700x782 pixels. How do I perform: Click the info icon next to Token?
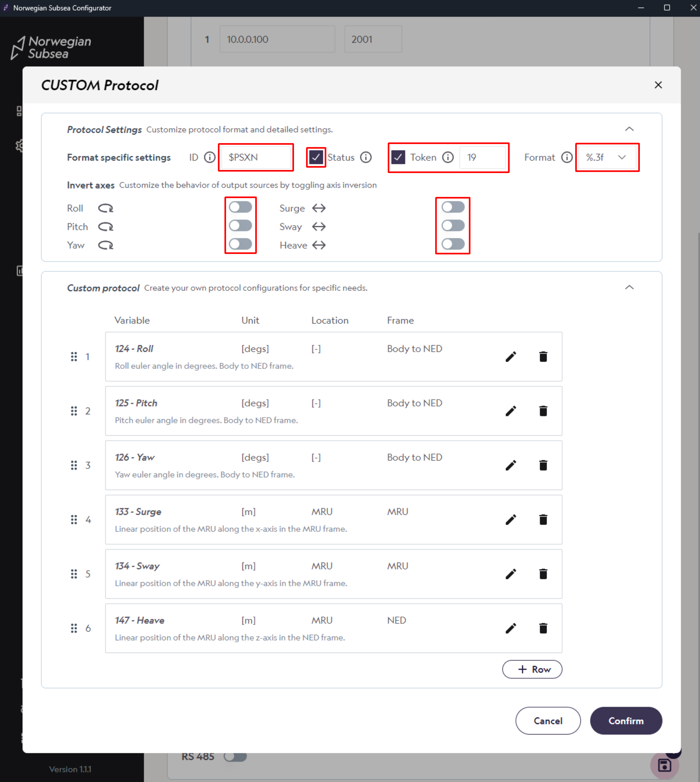[x=449, y=157]
